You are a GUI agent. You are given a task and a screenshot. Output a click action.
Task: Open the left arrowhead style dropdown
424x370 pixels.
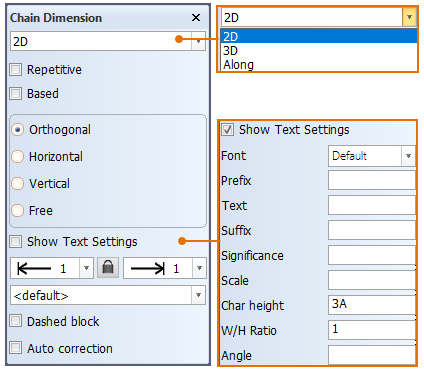[x=86, y=268]
